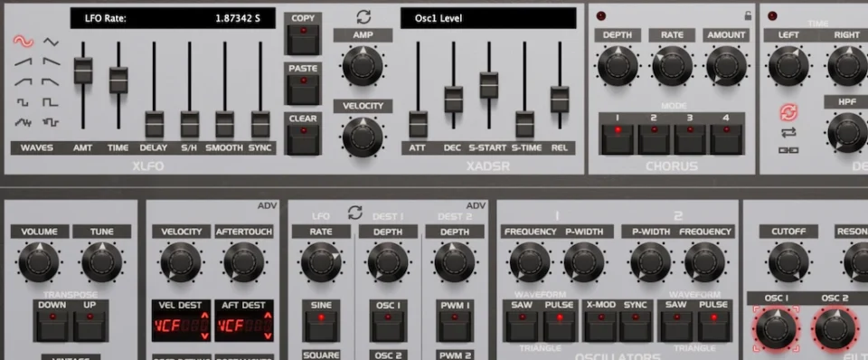Toggle Transpose UP switch

[90, 327]
